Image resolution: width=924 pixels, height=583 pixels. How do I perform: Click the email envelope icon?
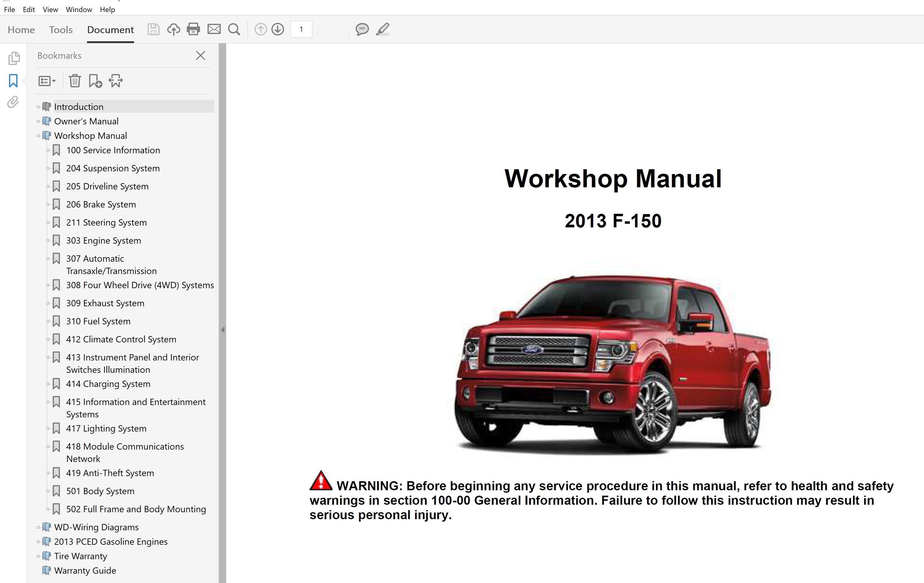coord(214,30)
